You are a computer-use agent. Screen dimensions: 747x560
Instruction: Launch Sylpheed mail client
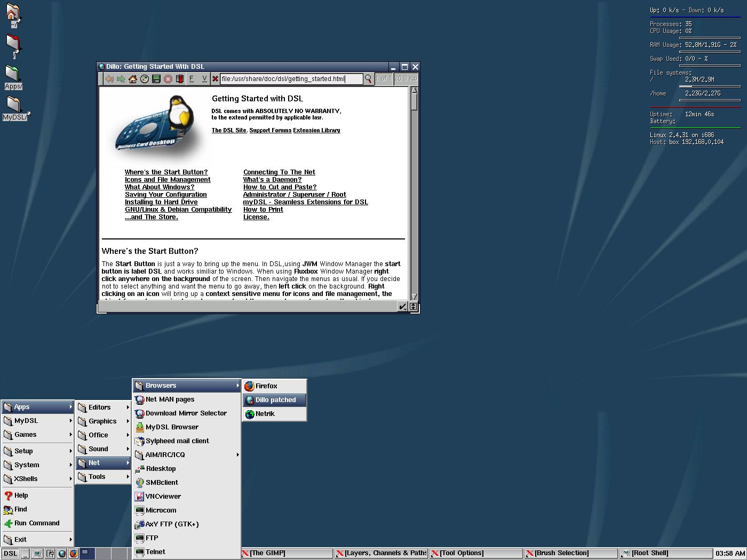187,441
